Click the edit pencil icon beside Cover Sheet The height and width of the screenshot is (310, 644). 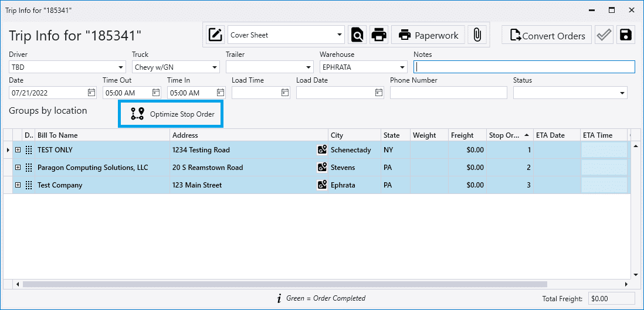point(216,35)
